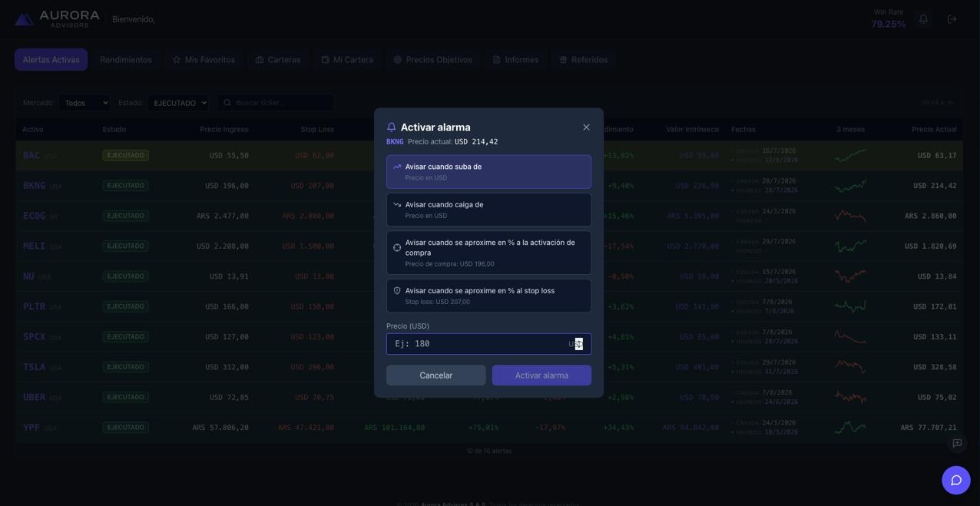The width and height of the screenshot is (980, 506).
Task: Click the briefcase icon on Carteras
Action: click(x=260, y=60)
